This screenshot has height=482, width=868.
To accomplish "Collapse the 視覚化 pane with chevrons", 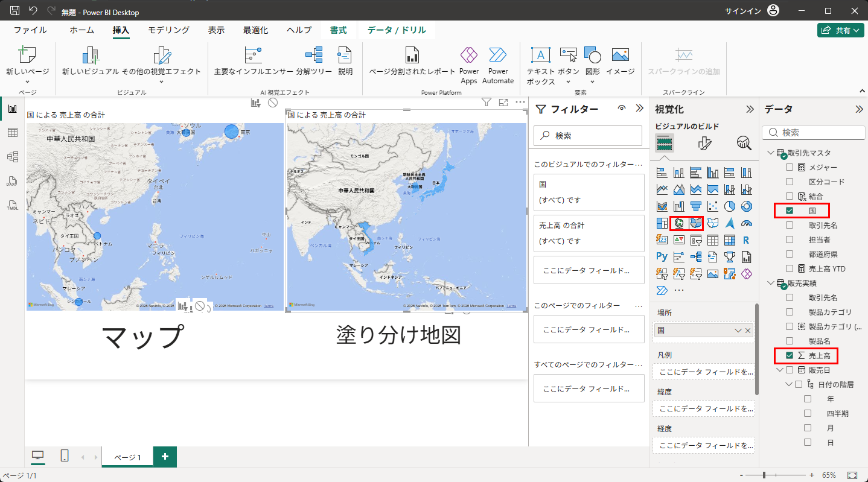I will 750,109.
